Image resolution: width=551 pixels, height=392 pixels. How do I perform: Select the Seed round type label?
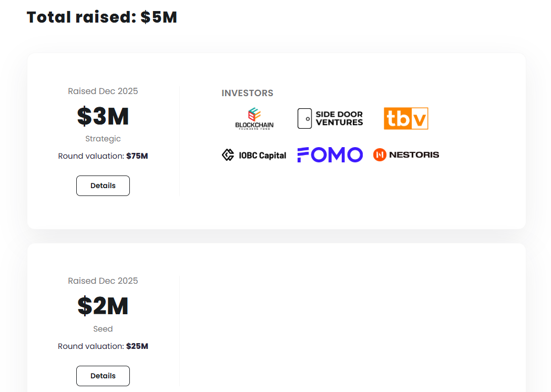(103, 329)
